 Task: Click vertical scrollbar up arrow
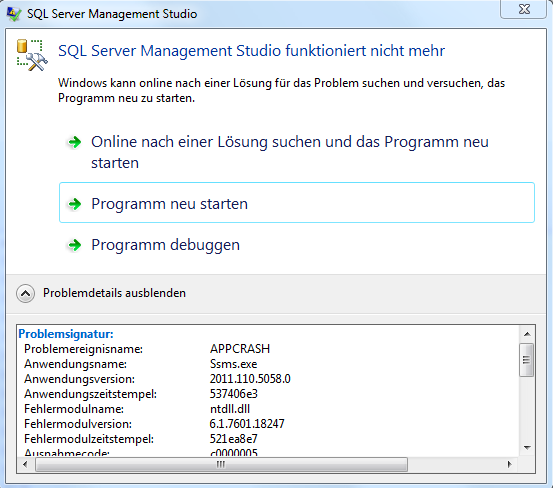point(527,334)
